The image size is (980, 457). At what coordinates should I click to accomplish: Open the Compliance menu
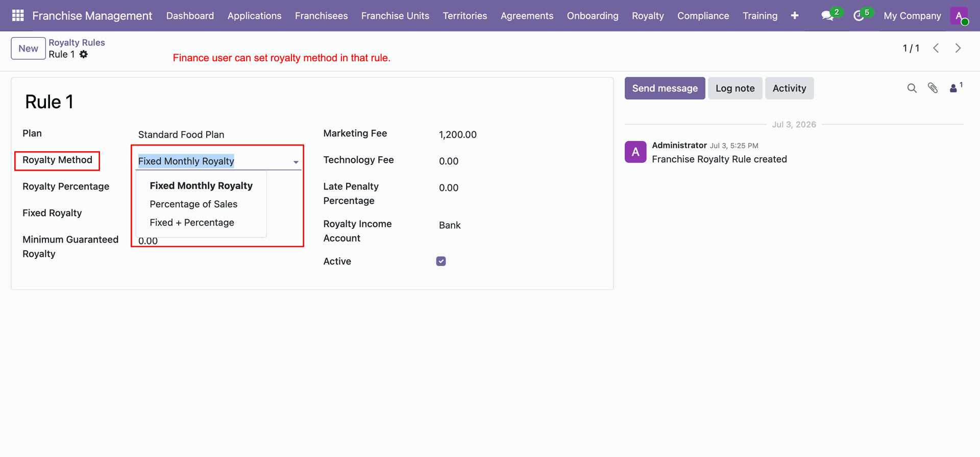pos(703,16)
